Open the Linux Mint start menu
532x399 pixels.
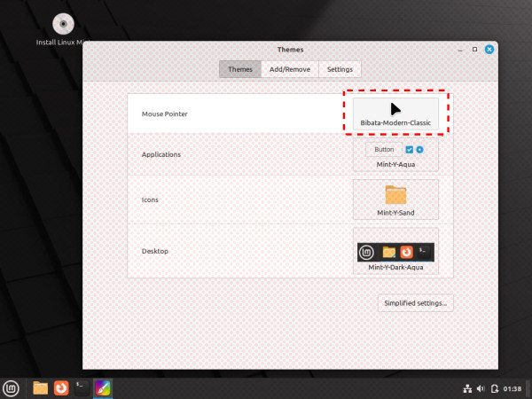11,388
